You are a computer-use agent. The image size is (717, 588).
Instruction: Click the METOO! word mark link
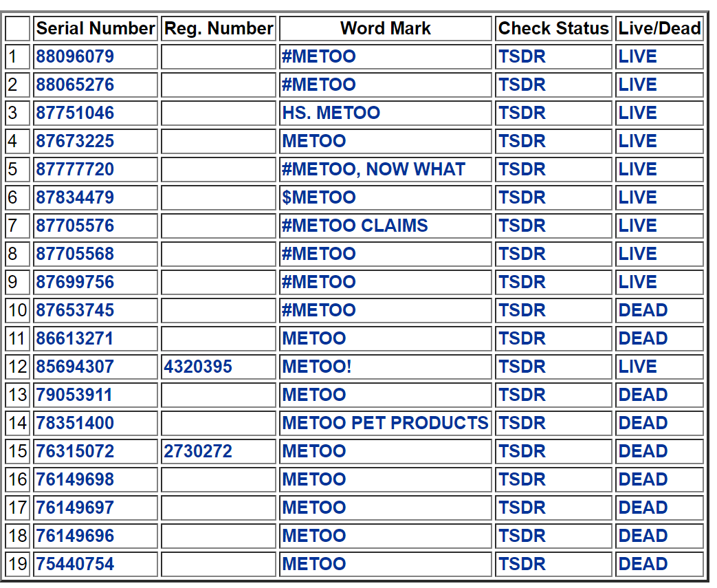point(316,367)
